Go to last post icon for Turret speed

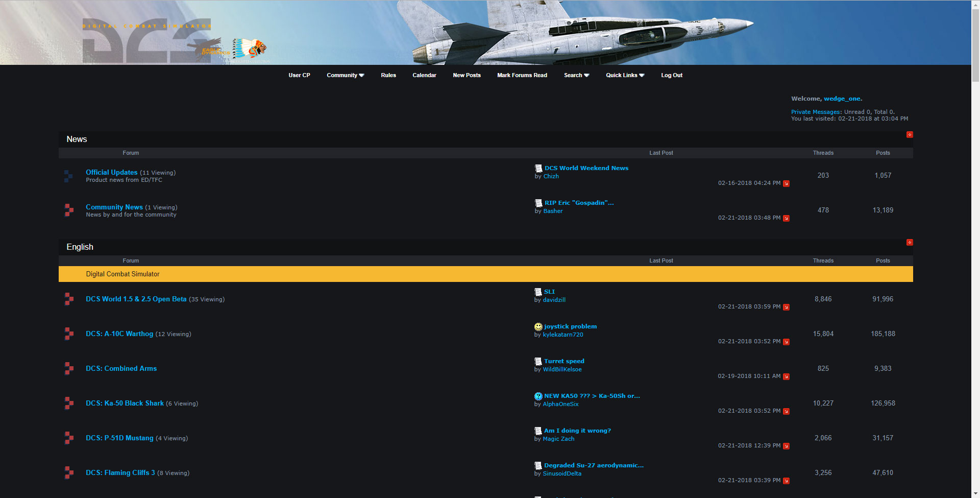tap(787, 376)
